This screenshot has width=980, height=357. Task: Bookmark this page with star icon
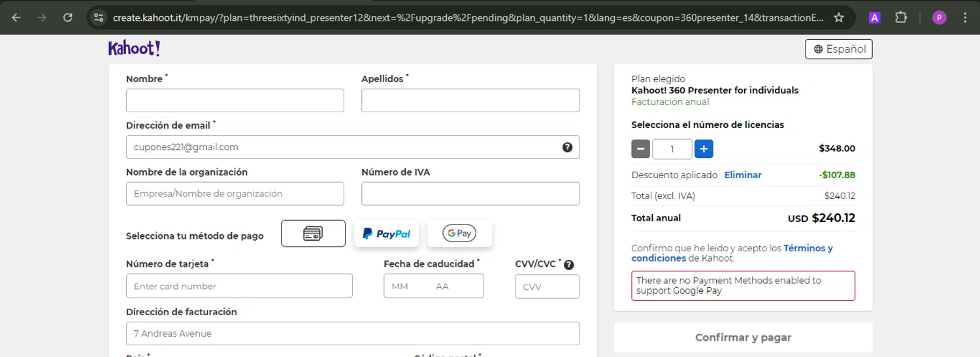839,18
